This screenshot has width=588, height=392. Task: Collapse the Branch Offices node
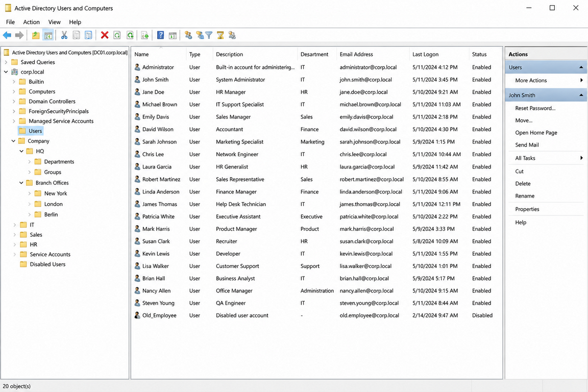(x=21, y=183)
